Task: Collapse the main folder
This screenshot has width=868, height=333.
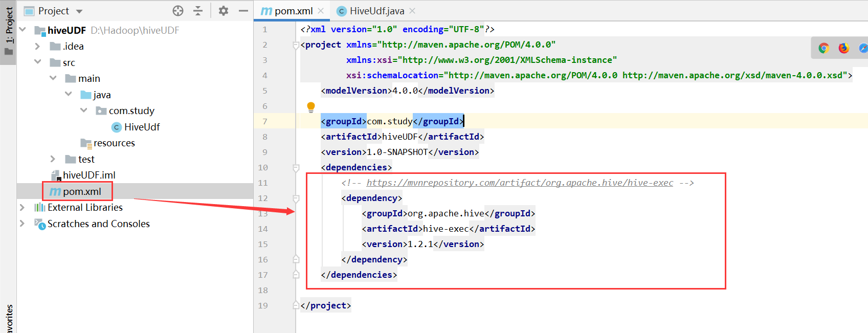Action: click(x=53, y=78)
